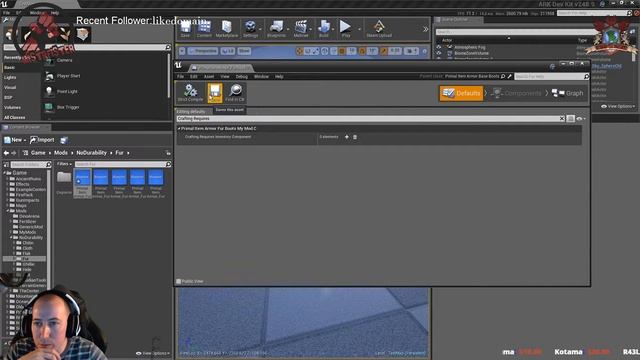Toggle the Content Browser lock icon
The image size is (640, 360).
(x=168, y=153)
